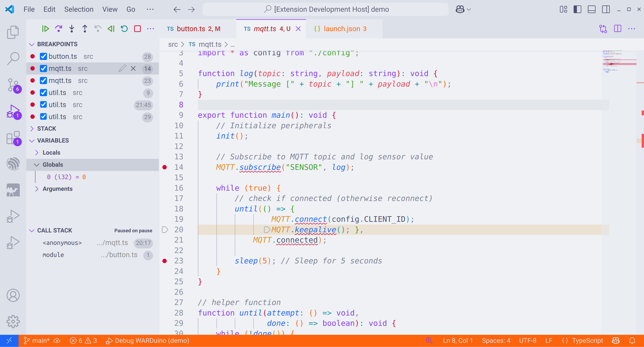The width and height of the screenshot is (644, 347).
Task: Open the File menu
Action: pos(29,9)
